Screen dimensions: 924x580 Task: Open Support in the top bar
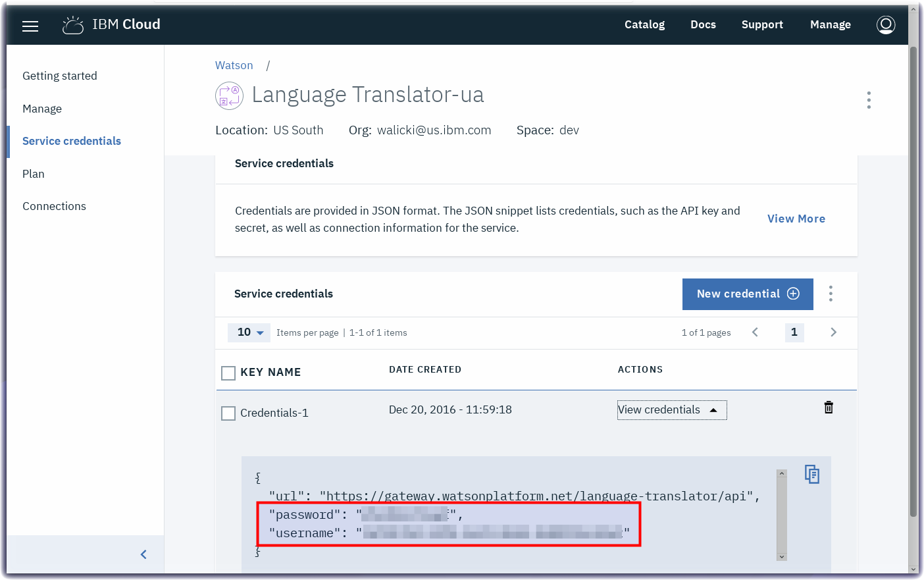762,24
